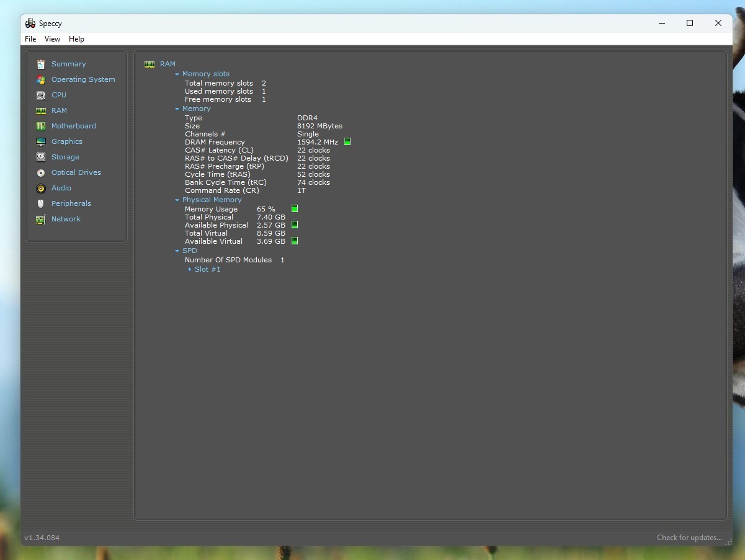The width and height of the screenshot is (745, 560).
Task: Click the green indicator beside Available Virtual
Action: 295,241
